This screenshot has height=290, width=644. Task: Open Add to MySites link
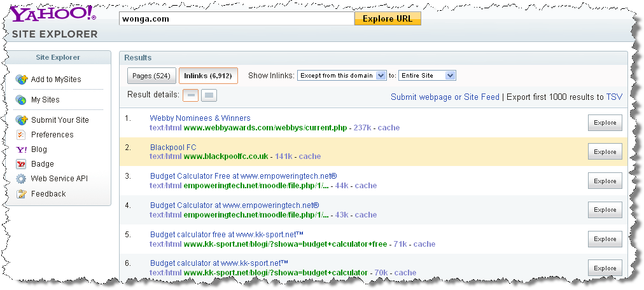point(56,79)
